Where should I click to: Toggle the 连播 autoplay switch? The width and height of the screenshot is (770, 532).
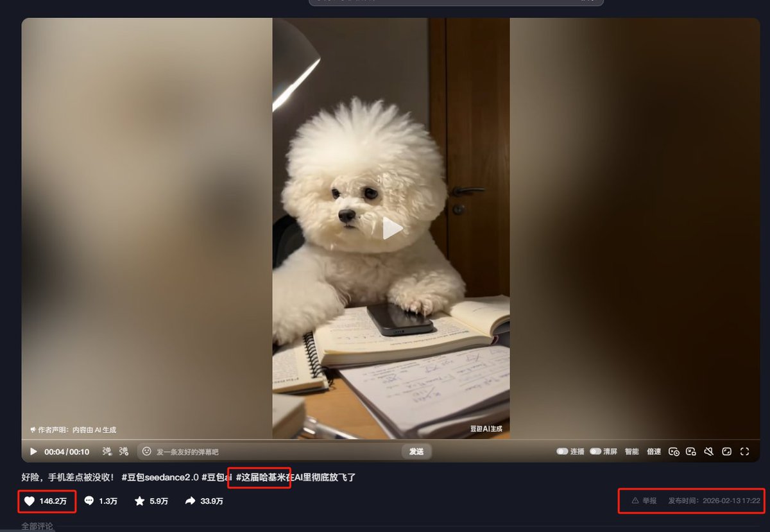(x=562, y=452)
